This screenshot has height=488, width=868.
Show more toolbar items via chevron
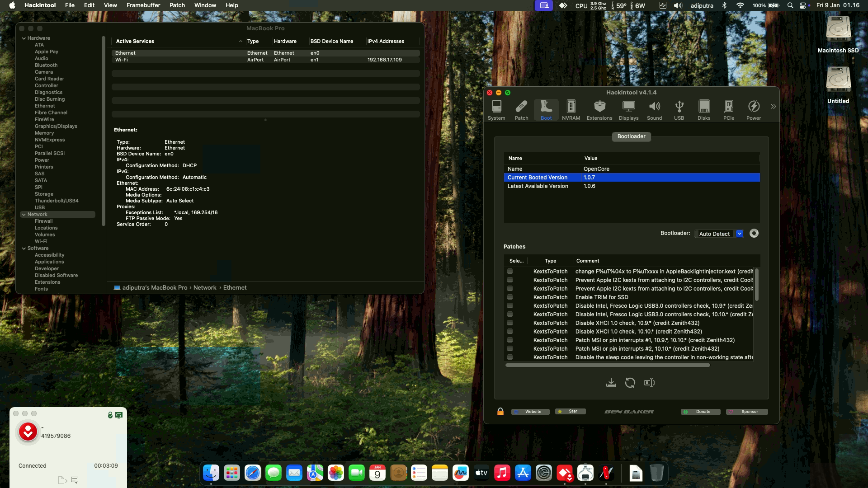(x=773, y=107)
